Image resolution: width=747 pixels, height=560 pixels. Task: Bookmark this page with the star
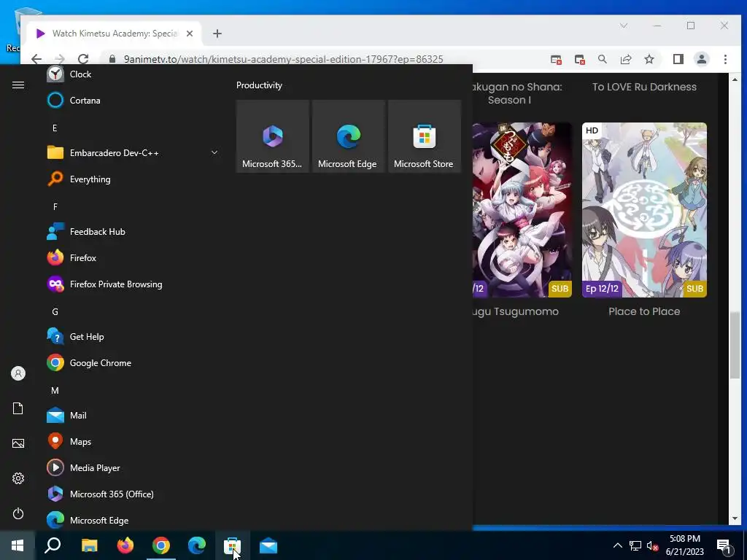pos(649,59)
